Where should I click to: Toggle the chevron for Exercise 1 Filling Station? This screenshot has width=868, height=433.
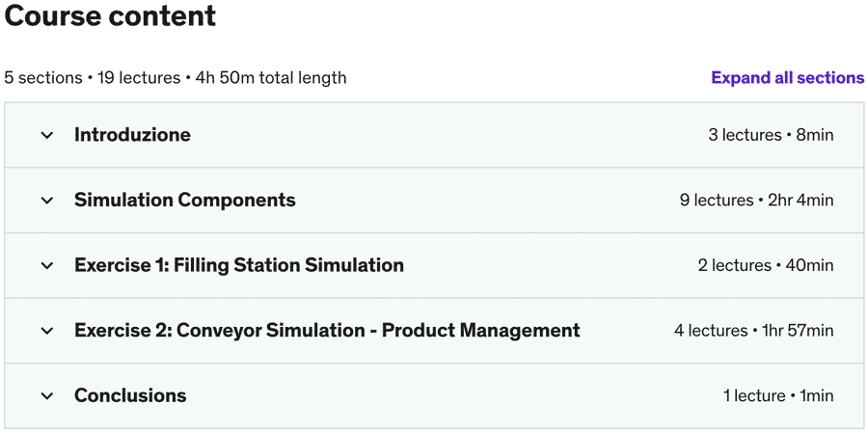click(x=47, y=265)
